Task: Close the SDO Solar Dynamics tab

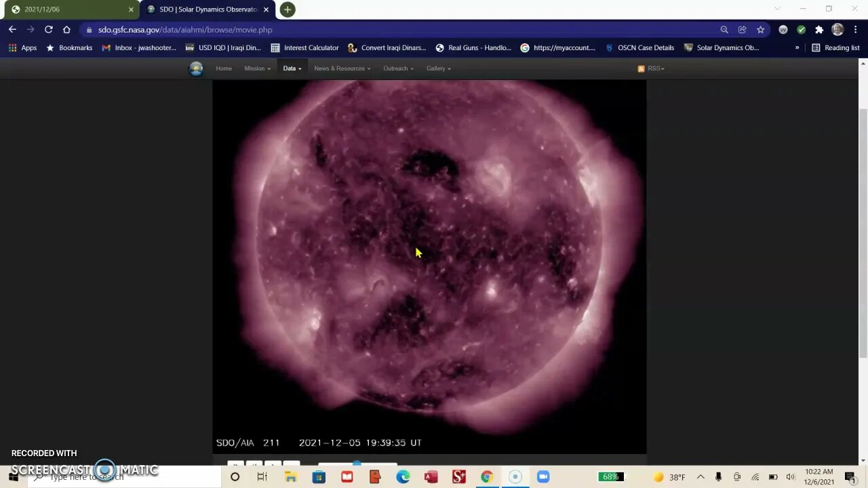Action: click(x=266, y=9)
